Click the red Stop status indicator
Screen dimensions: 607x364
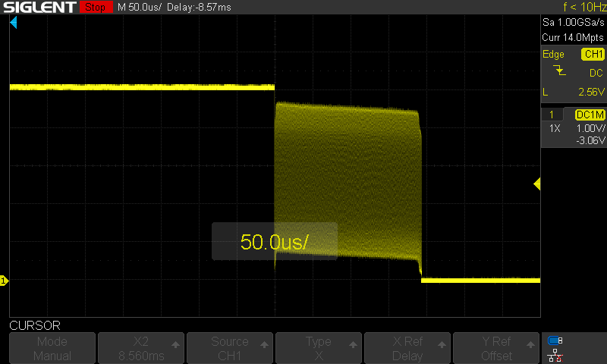[x=96, y=7]
